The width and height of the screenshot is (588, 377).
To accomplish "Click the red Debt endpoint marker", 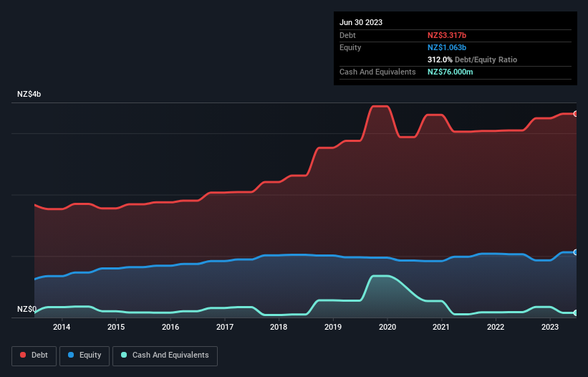I will [576, 114].
